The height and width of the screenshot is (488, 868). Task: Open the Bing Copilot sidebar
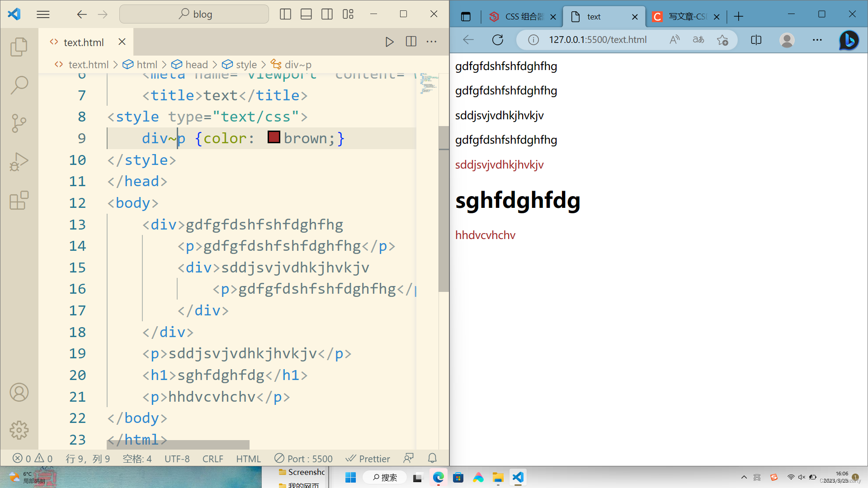click(x=849, y=40)
